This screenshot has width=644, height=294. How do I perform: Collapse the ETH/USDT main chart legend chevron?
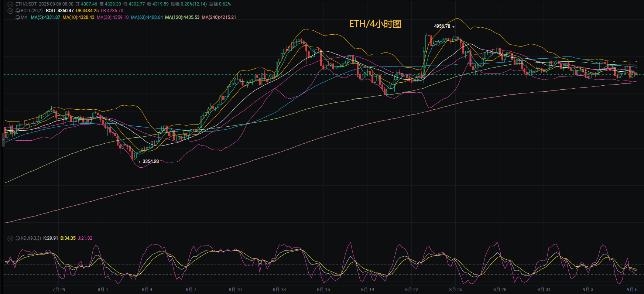pos(10,4)
